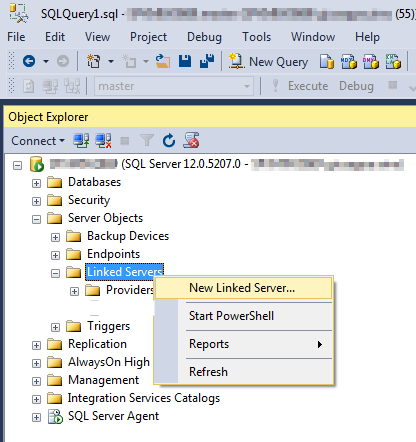
Task: Open the Connect dropdown in Object Explorer
Action: click(x=38, y=141)
